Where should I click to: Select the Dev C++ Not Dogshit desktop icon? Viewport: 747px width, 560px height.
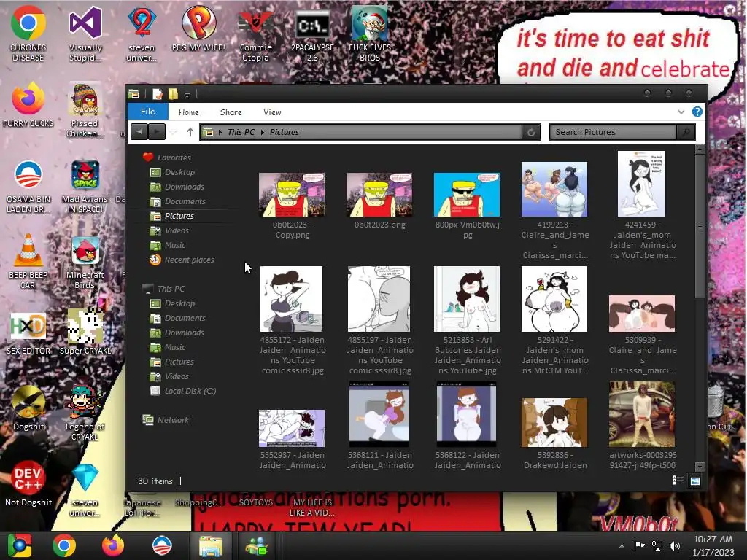(28, 483)
